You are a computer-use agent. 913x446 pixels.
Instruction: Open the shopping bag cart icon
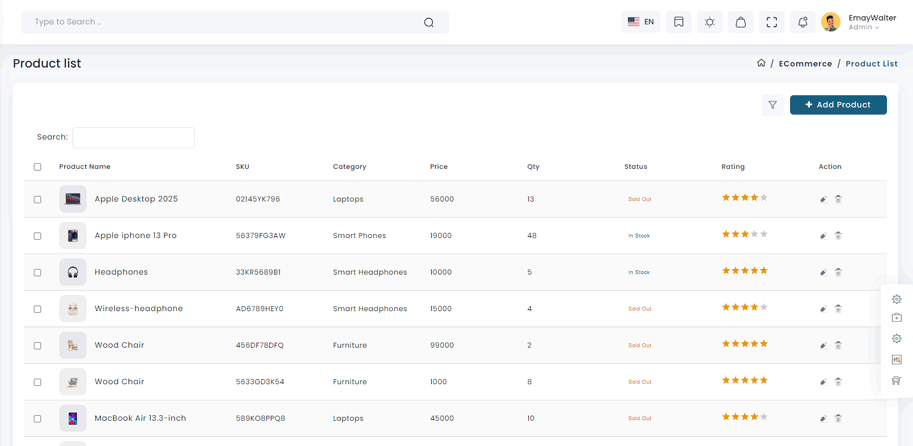point(740,22)
